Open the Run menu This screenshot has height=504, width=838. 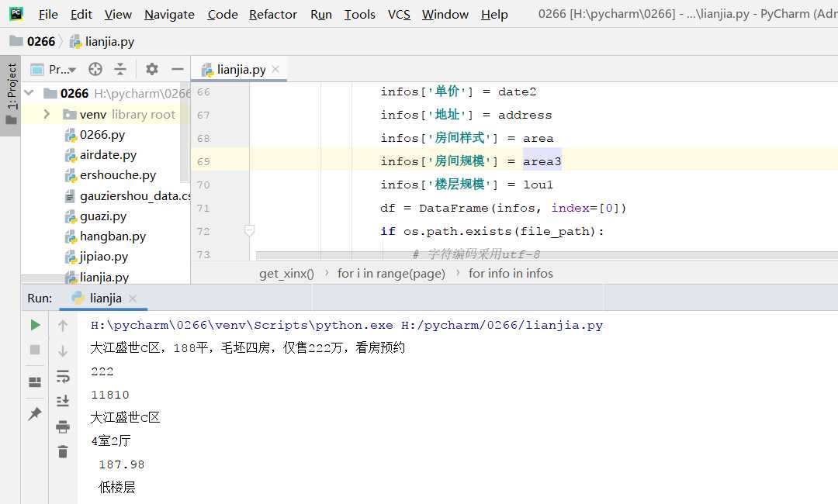coord(321,15)
